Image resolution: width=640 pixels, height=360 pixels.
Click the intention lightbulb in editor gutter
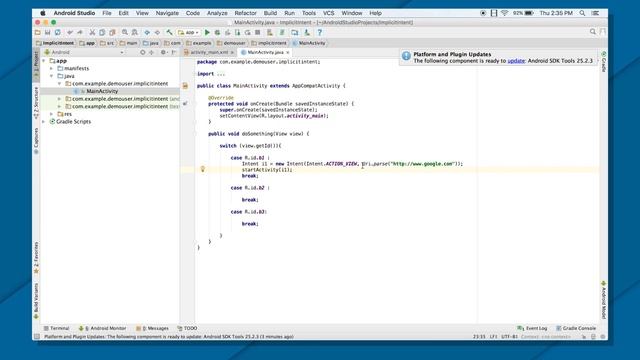click(202, 169)
